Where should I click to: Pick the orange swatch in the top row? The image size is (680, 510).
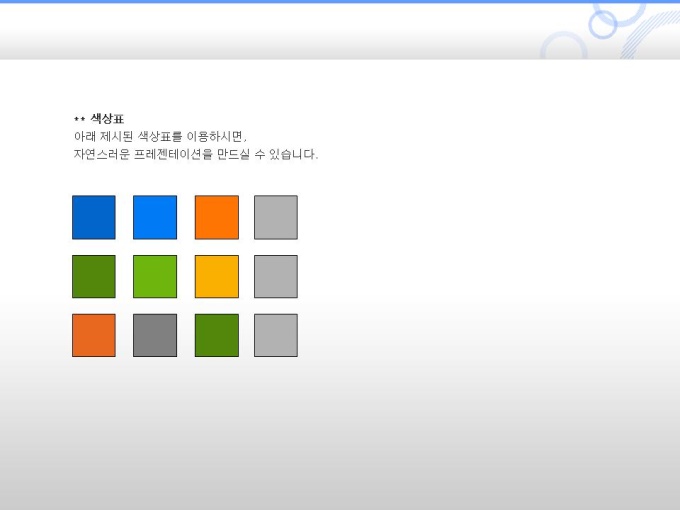point(217,217)
